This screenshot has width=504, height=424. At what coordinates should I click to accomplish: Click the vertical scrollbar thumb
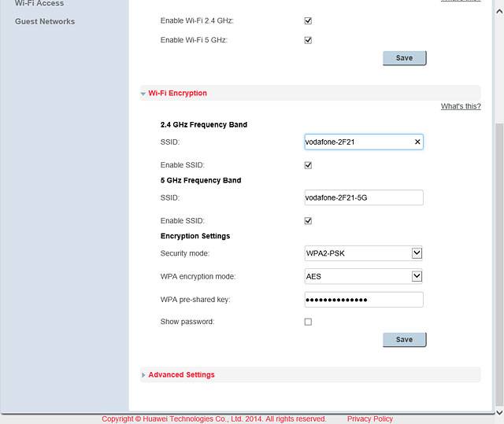(499, 265)
